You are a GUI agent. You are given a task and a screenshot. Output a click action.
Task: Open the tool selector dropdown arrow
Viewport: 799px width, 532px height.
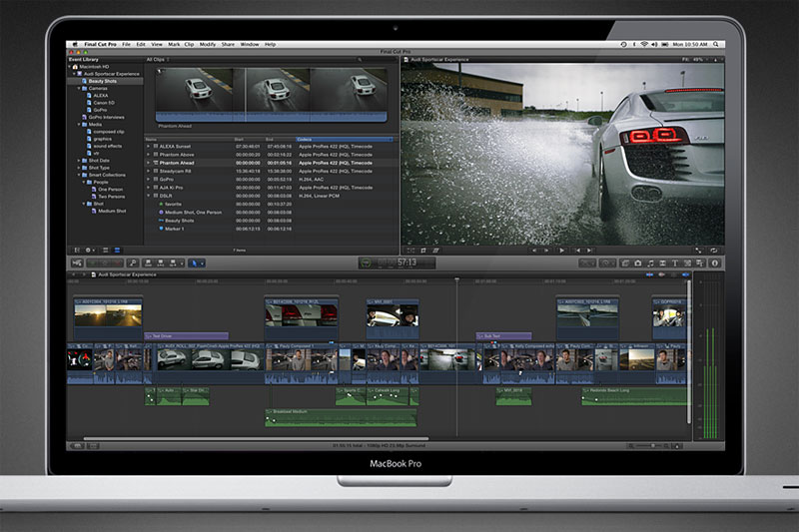pyautogui.click(x=203, y=264)
